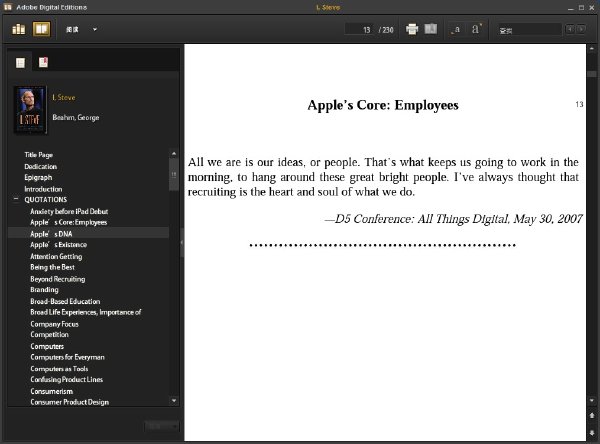The width and height of the screenshot is (600, 444).
Task: Open 'Apple's Core: Employees' entry
Action: [x=69, y=222]
